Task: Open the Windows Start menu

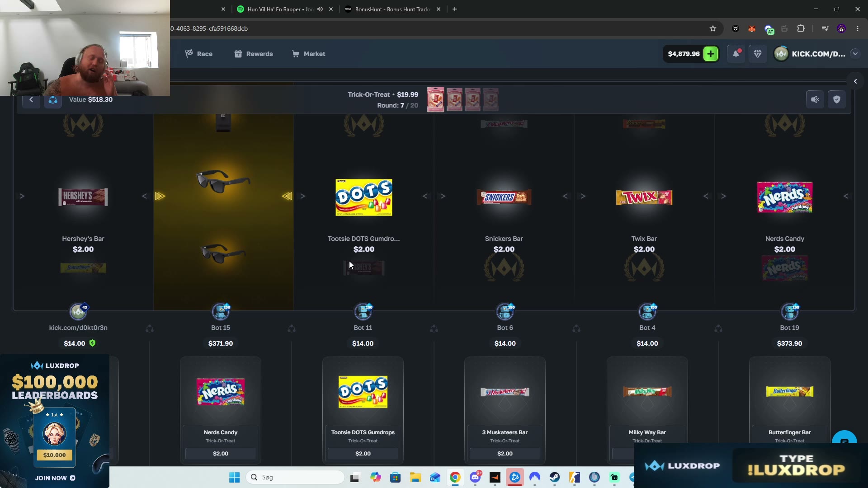Action: [234, 477]
